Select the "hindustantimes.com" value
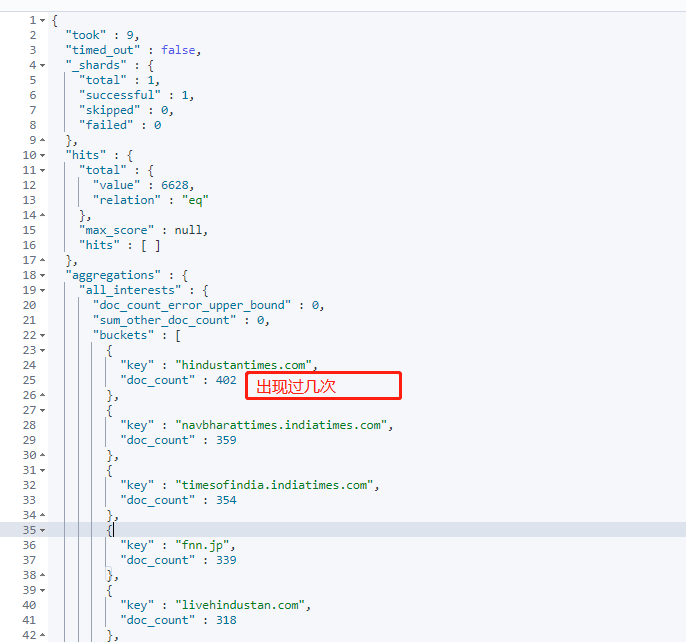686x642 pixels. tap(244, 365)
